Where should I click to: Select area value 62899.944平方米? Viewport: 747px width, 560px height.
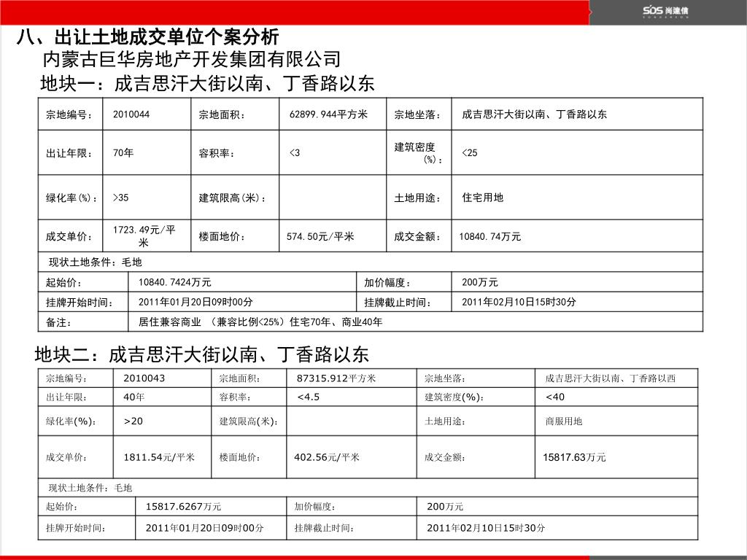[328, 114]
